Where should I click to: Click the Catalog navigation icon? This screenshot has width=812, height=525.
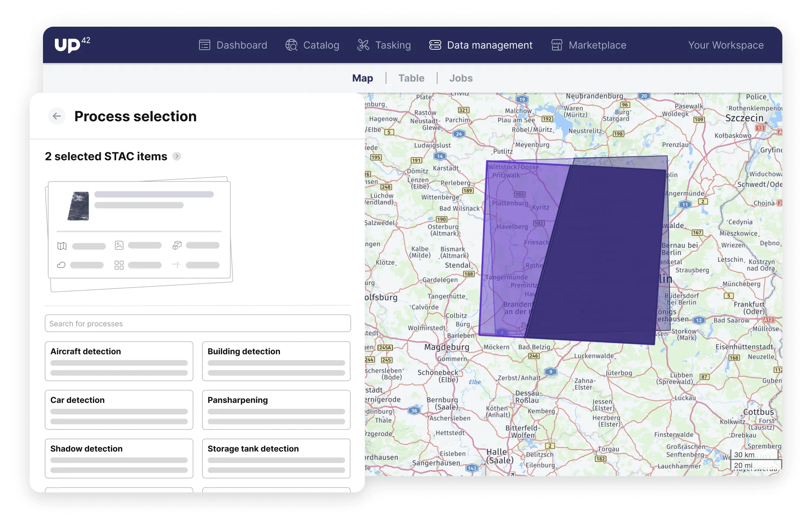(291, 45)
